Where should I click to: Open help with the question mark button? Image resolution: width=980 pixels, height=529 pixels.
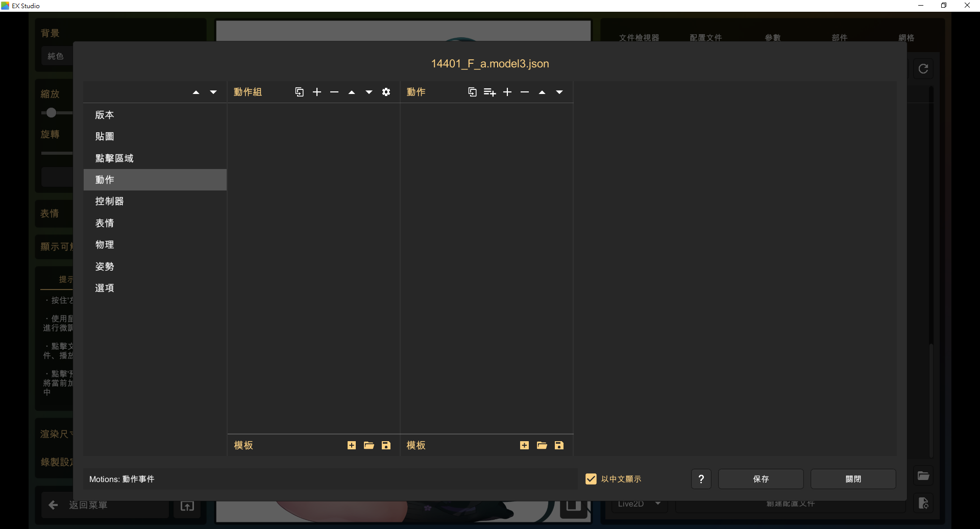[701, 479]
